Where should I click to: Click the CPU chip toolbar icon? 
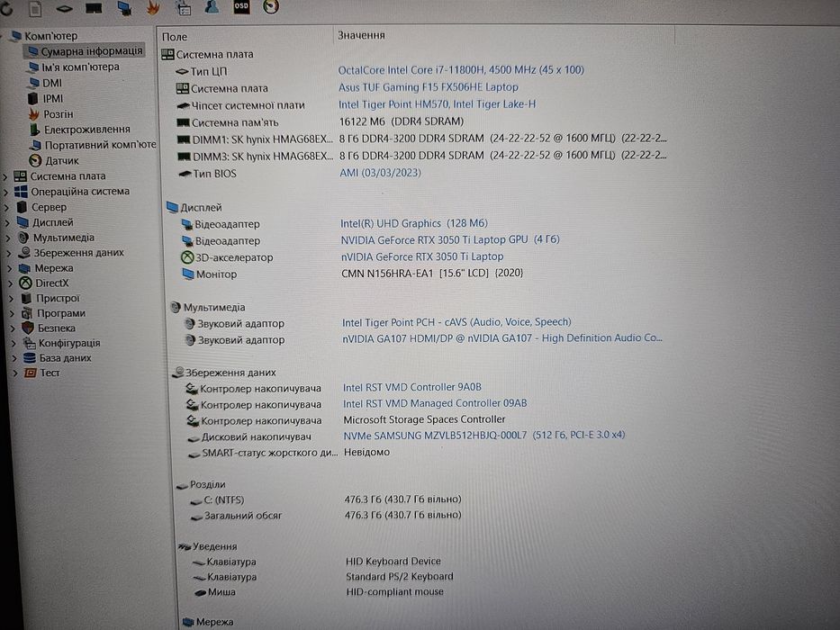click(x=64, y=9)
